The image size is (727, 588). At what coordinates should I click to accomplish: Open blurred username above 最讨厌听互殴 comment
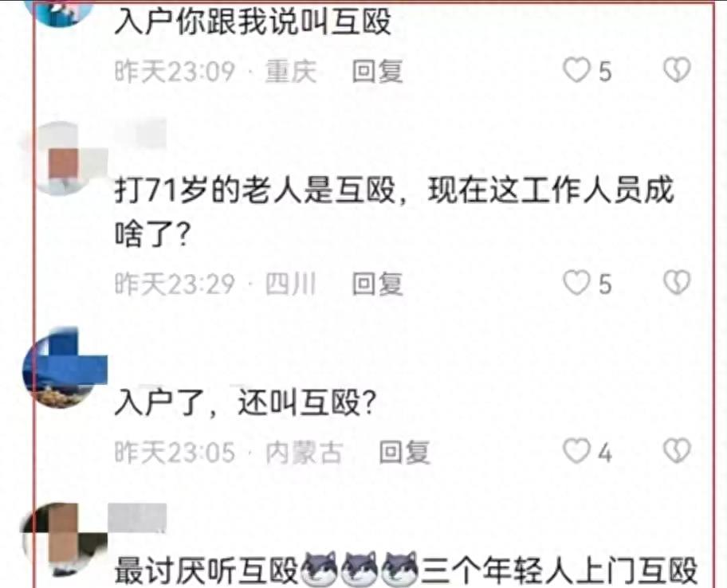pos(137,517)
